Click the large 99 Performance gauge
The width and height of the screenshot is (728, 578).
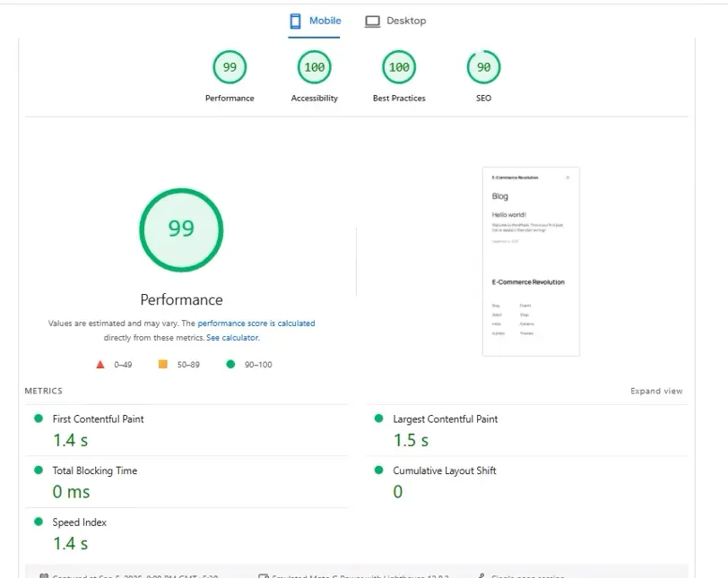click(181, 229)
